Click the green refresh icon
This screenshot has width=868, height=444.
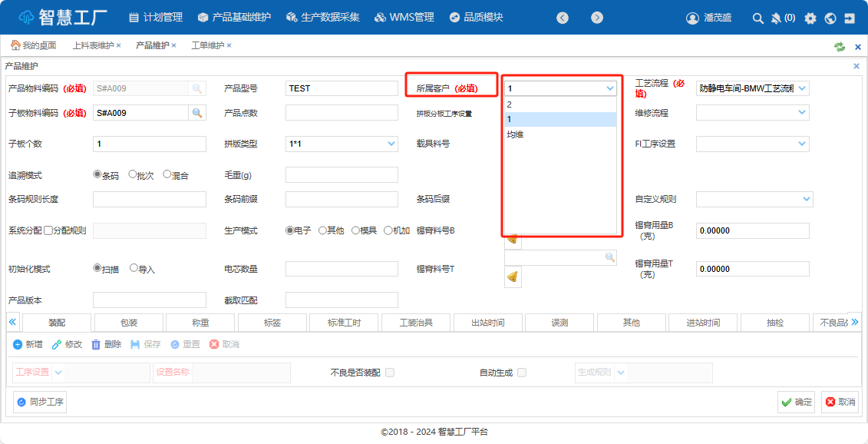tap(840, 46)
